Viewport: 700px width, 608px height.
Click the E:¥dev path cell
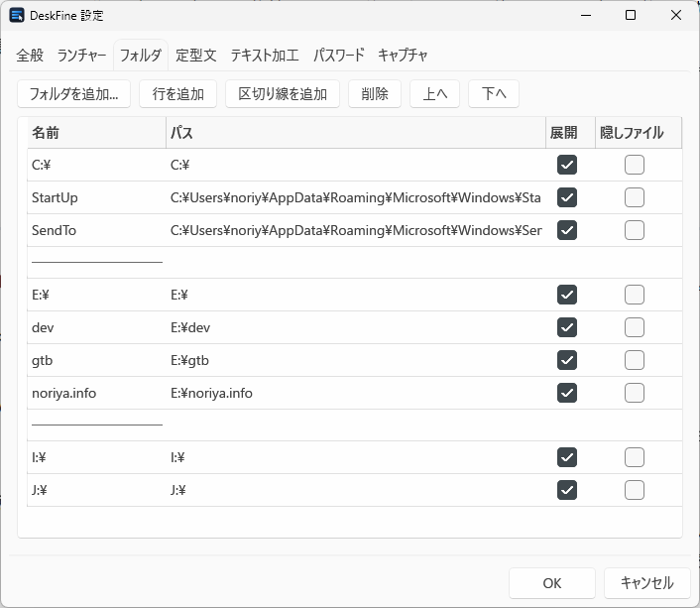(x=356, y=327)
